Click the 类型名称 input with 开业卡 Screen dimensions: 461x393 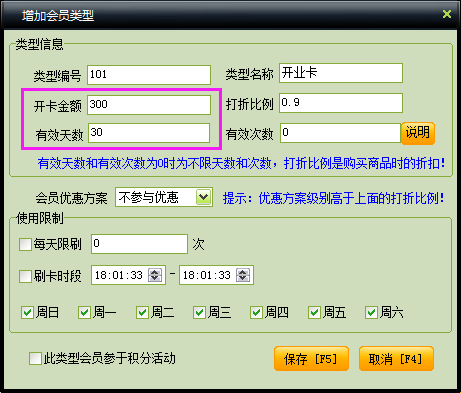click(x=341, y=73)
